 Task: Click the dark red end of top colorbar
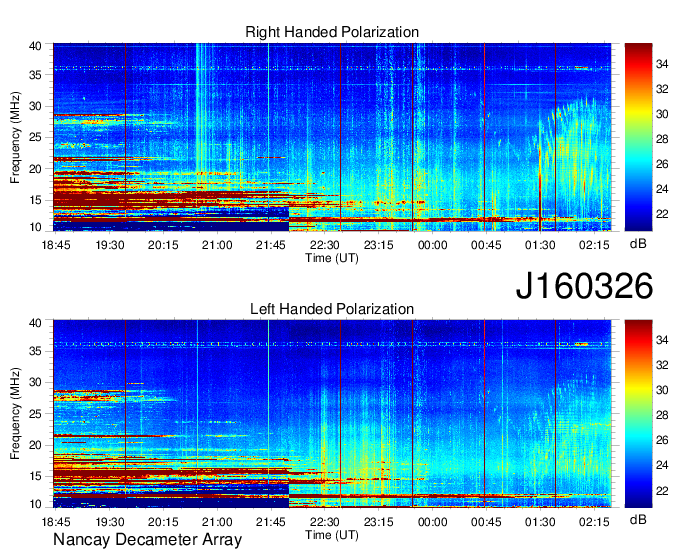point(638,47)
